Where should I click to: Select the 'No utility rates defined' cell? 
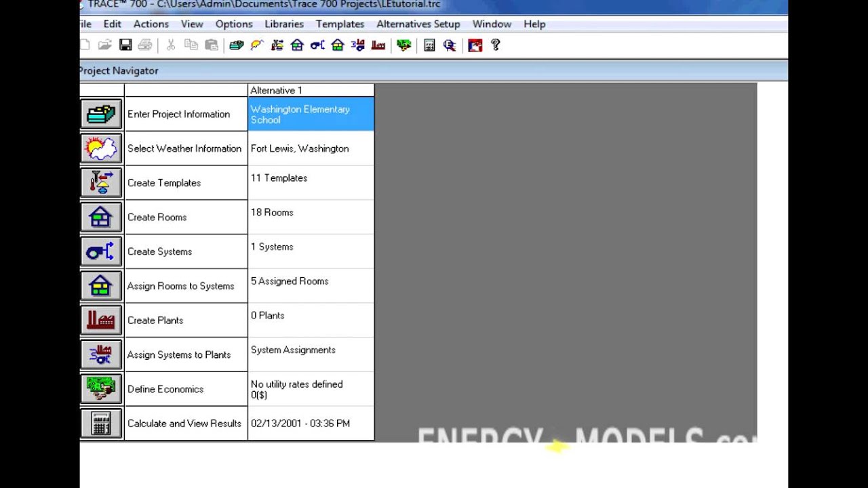tap(311, 389)
